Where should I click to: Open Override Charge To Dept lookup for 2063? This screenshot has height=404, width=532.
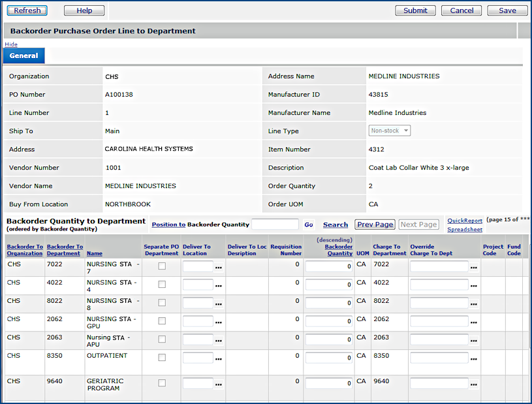coord(474,341)
